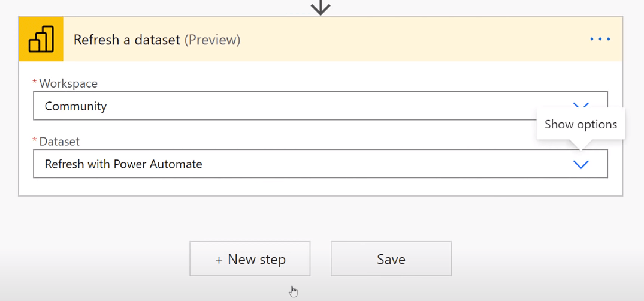The height and width of the screenshot is (301, 644).
Task: Click the plus sign in New step
Action: (x=219, y=260)
